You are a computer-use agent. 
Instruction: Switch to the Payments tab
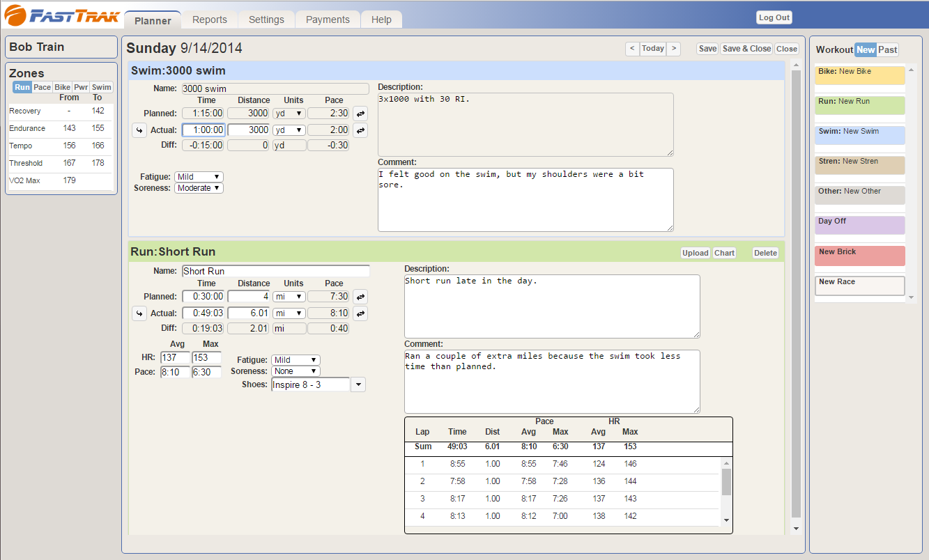point(328,20)
